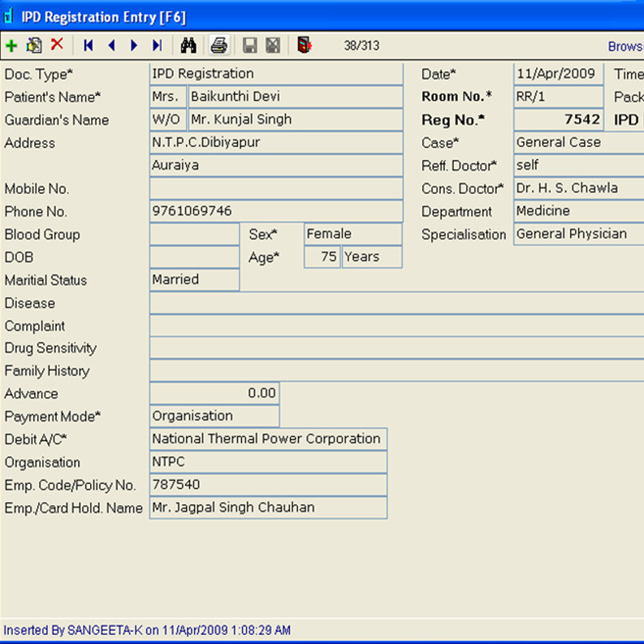This screenshot has width=644, height=644.
Task: Click the Room No. field RR/1
Action: pyautogui.click(x=558, y=97)
